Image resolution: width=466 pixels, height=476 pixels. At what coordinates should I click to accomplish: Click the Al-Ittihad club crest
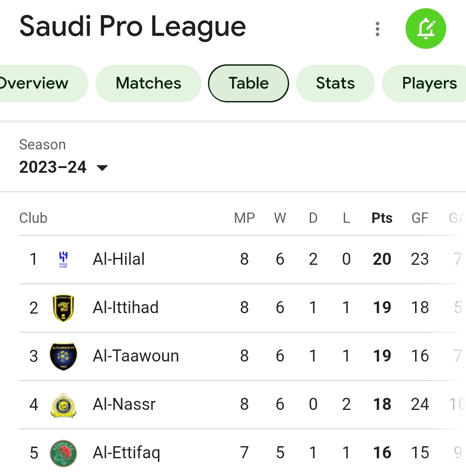[x=63, y=308]
